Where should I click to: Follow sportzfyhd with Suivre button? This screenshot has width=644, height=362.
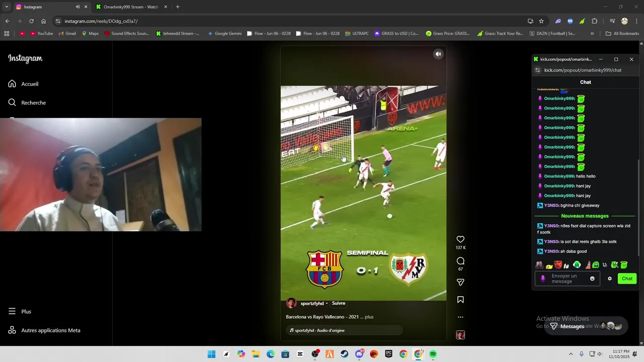pyautogui.click(x=339, y=303)
